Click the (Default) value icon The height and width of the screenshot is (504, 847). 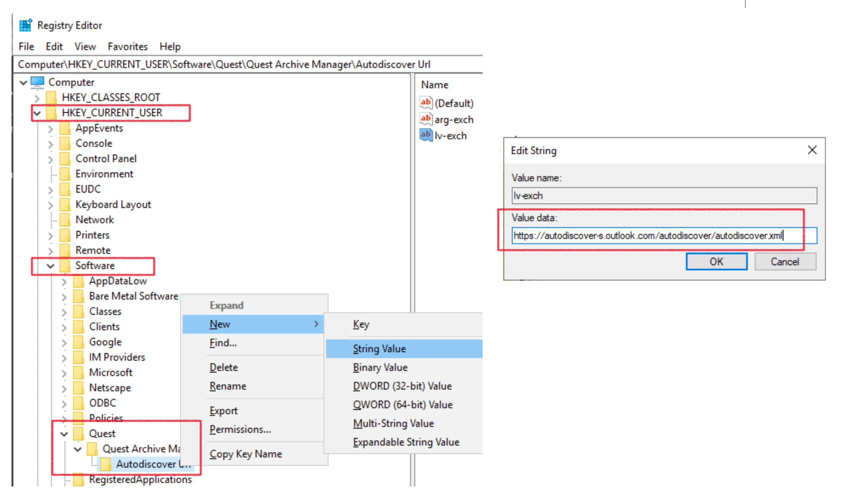click(426, 102)
